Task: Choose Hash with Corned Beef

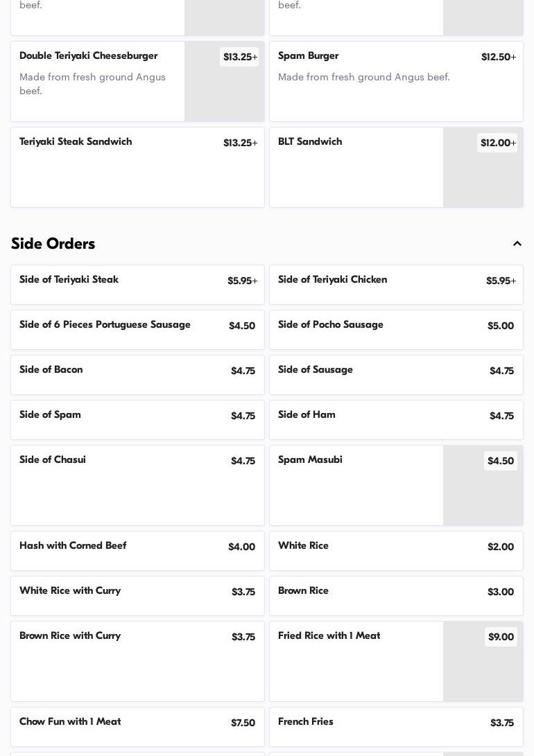Action: point(137,551)
